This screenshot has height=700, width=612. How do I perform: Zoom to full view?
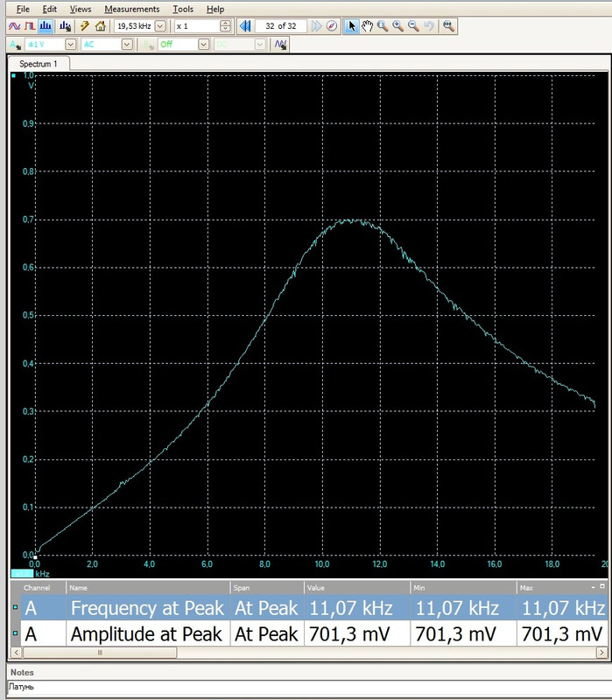point(448,26)
